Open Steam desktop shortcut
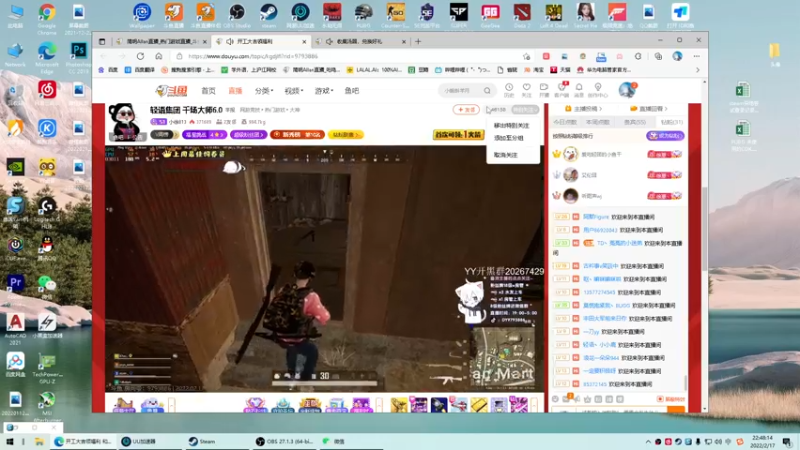The height and width of the screenshot is (450, 800). tap(268, 15)
